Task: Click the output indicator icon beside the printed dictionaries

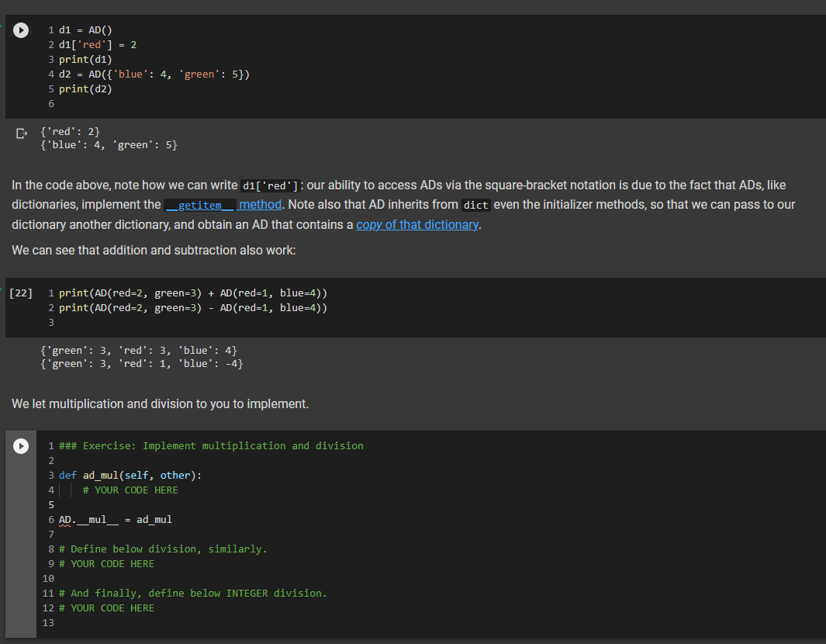Action: click(19, 132)
